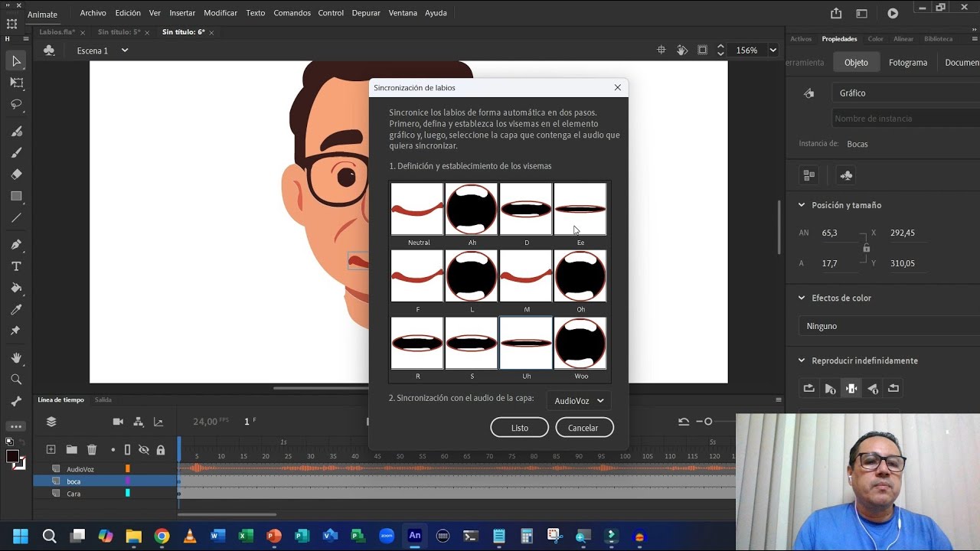Click the boca layer purple color swatch

pos(128,481)
